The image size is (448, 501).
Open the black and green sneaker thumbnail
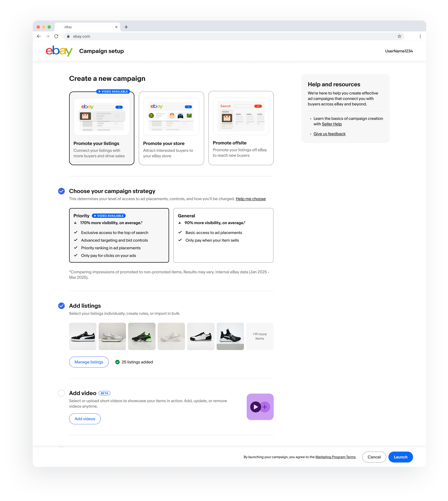[x=142, y=336]
